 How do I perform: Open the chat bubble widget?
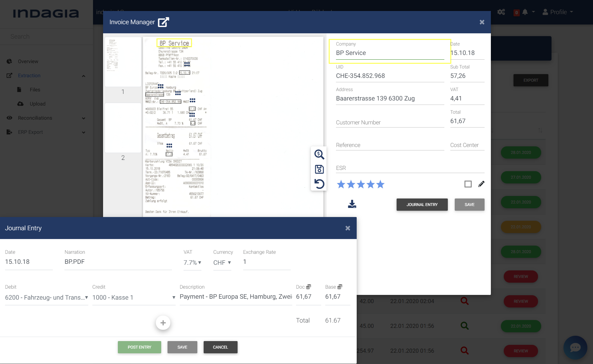[x=575, y=348]
